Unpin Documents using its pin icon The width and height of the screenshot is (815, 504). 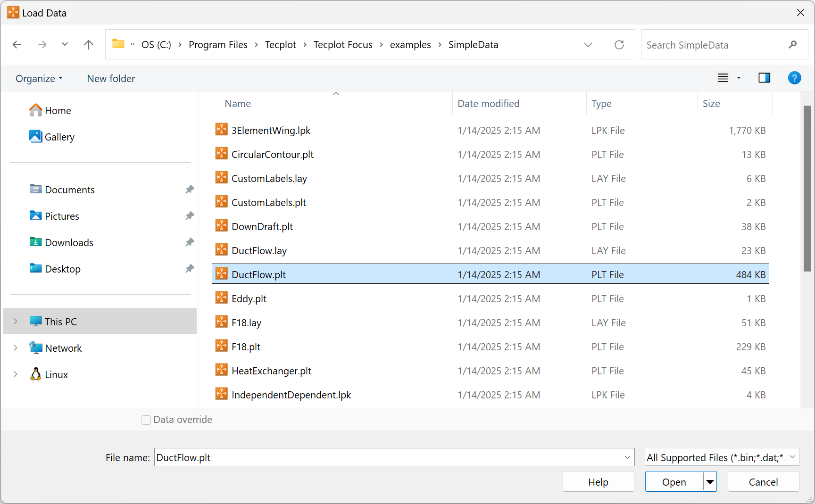point(190,190)
